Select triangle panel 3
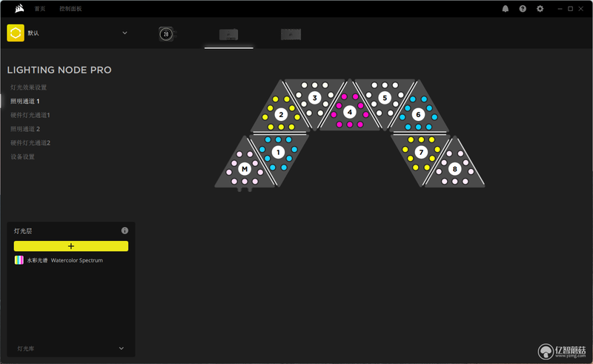Viewport: 593px width, 364px height. pos(314,98)
